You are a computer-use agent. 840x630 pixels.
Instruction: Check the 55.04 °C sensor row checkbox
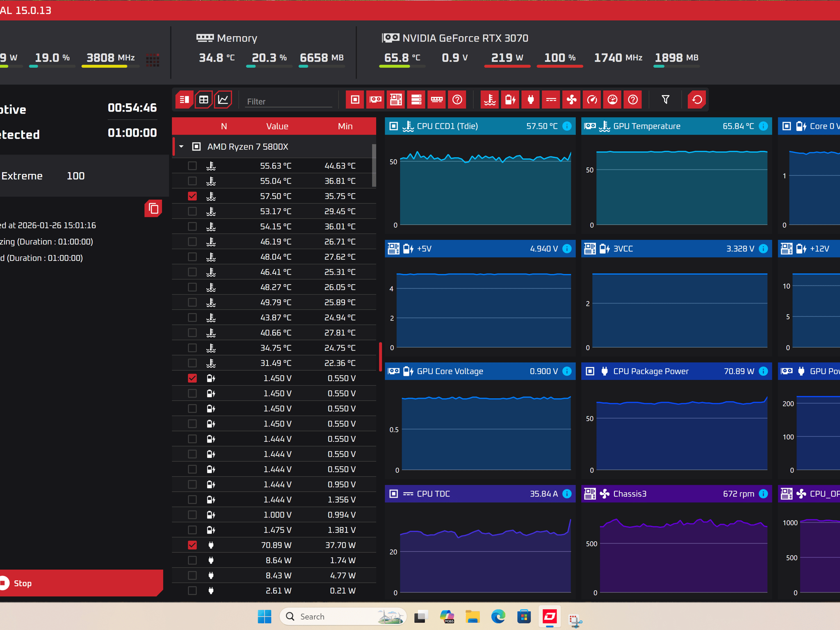[192, 181]
